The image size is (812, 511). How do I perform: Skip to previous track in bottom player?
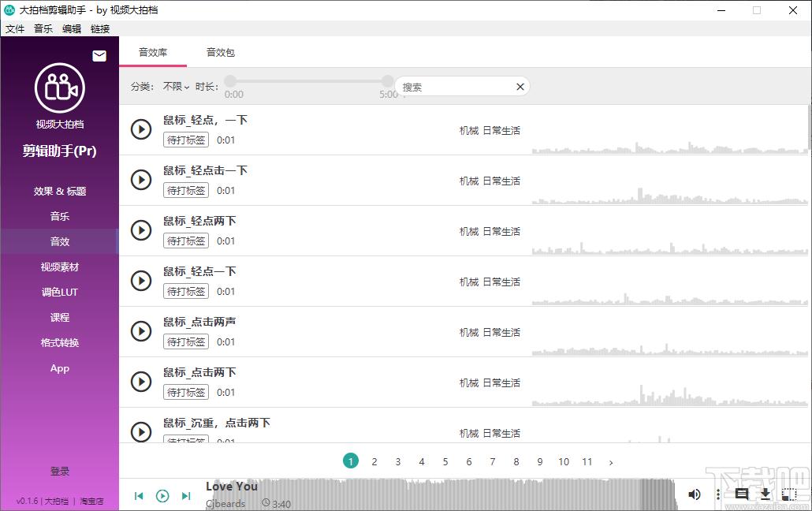click(139, 496)
